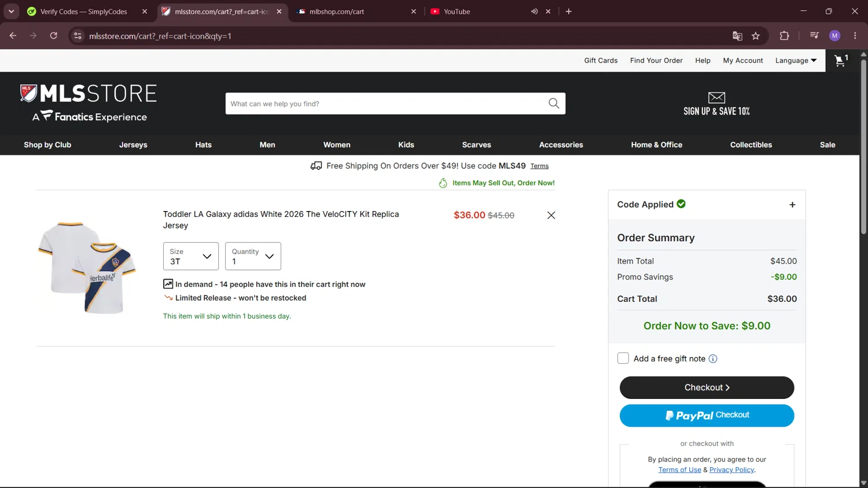
Task: Open the shopping cart icon
Action: click(841, 60)
